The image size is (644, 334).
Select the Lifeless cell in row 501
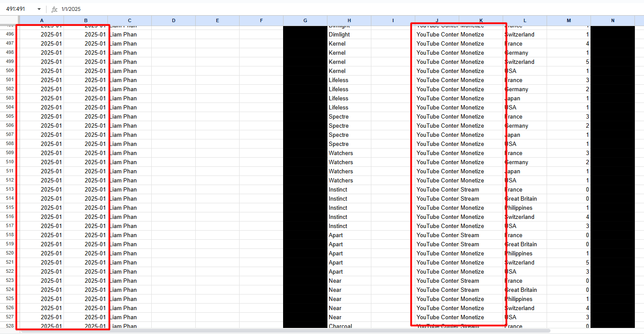coord(349,80)
